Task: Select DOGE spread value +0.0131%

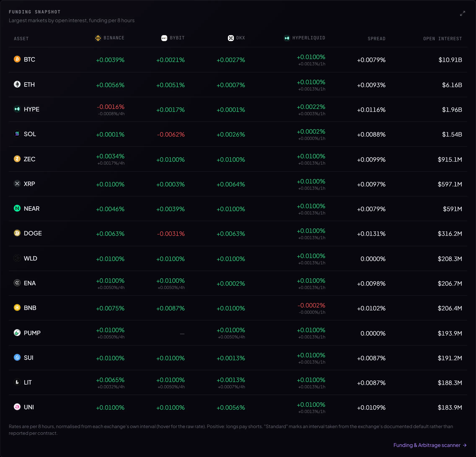Action: click(x=371, y=234)
